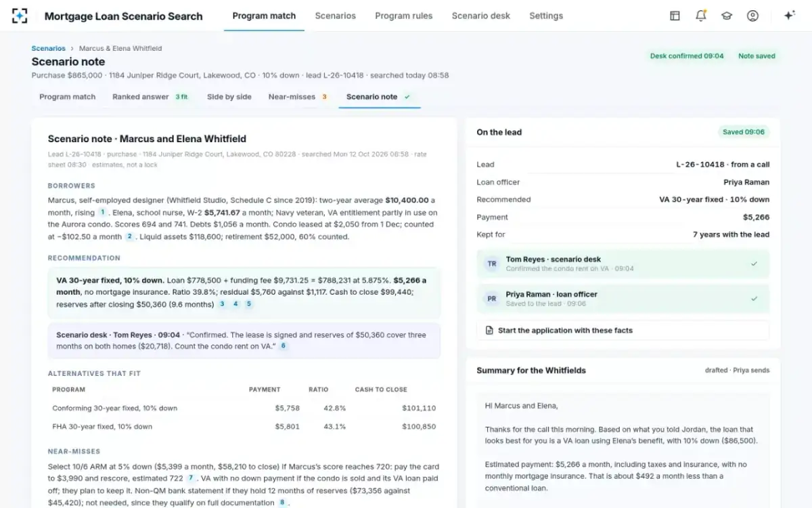Click footnote marker 2 after "a month"
Image resolution: width=812 pixels, height=508 pixels.
pyautogui.click(x=129, y=237)
